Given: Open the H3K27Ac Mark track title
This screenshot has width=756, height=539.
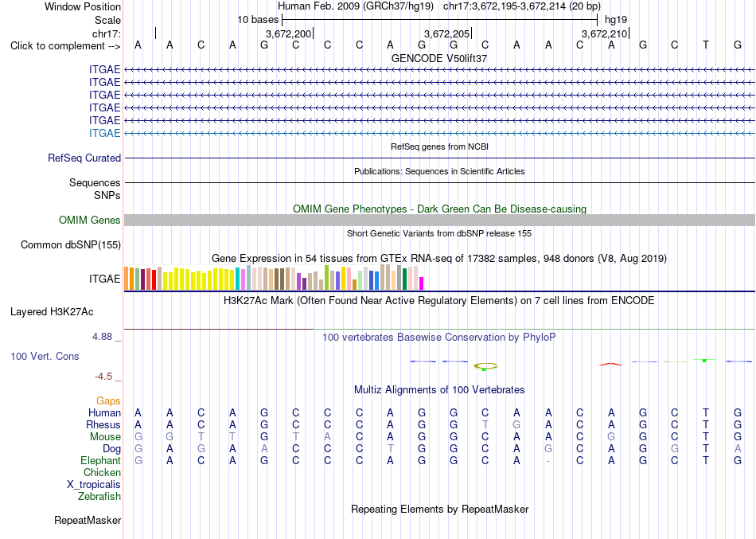Looking at the screenshot, I should click(439, 301).
